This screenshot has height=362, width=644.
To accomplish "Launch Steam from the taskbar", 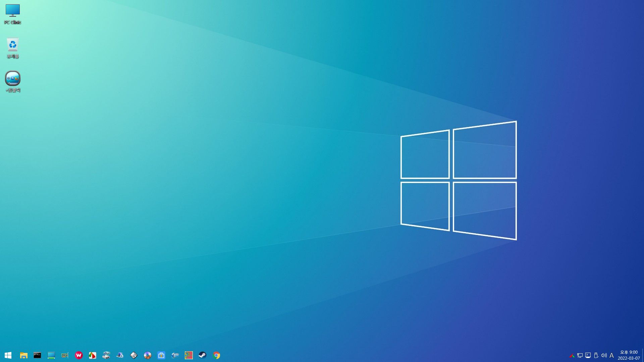I will pyautogui.click(x=202, y=355).
